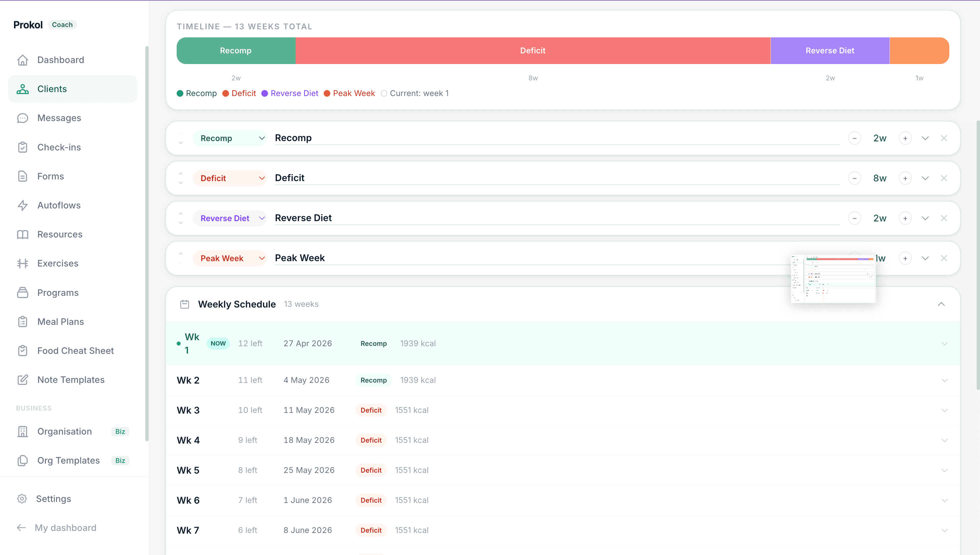This screenshot has height=555, width=980.
Task: Open the Messages chat bubble icon
Action: click(x=22, y=118)
